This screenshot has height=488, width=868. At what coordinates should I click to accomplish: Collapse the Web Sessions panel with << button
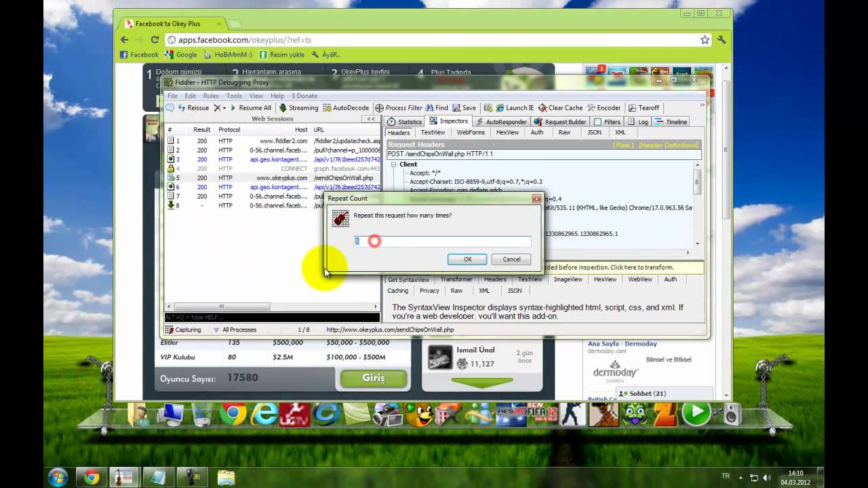(371, 119)
